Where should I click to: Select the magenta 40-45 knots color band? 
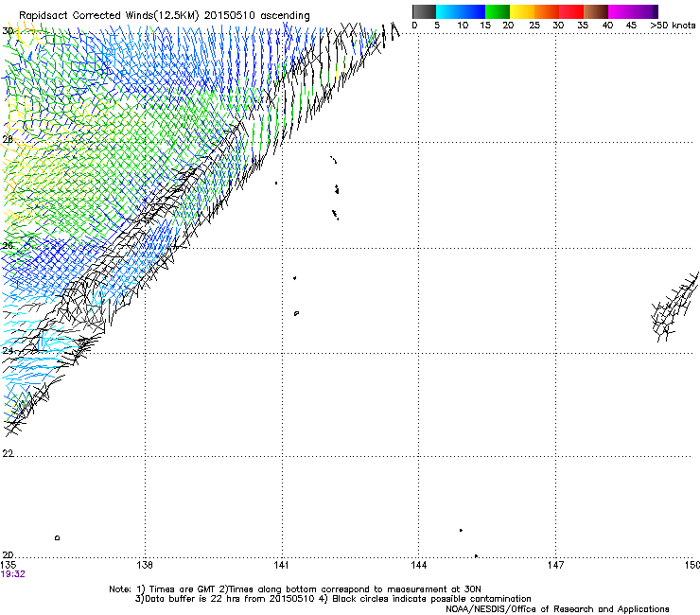pyautogui.click(x=621, y=11)
